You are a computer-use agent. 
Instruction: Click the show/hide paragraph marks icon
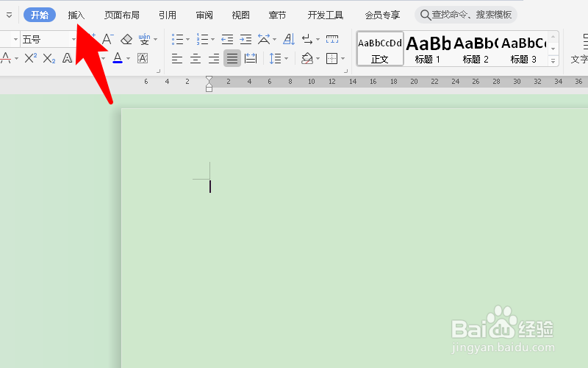click(307, 39)
